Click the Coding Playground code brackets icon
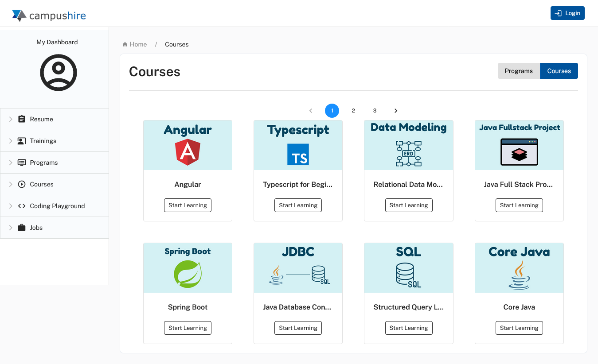Viewport: 598px width, 364px height. [21, 206]
